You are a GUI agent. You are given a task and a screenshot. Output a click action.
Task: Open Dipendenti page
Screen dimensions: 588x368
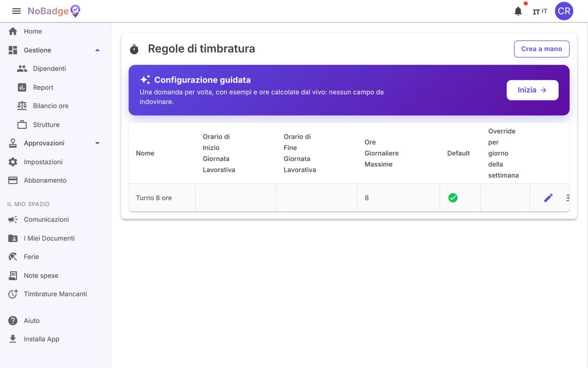(55, 68)
